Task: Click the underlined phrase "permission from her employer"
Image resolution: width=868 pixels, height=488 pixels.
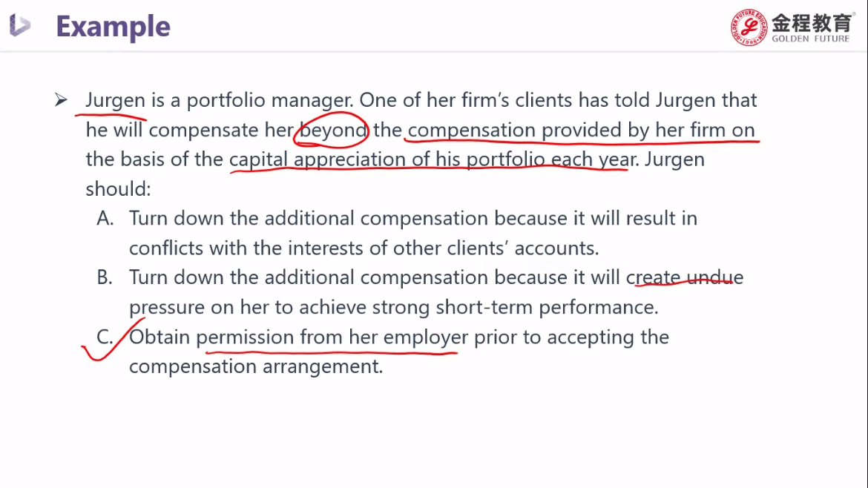Action: (332, 337)
